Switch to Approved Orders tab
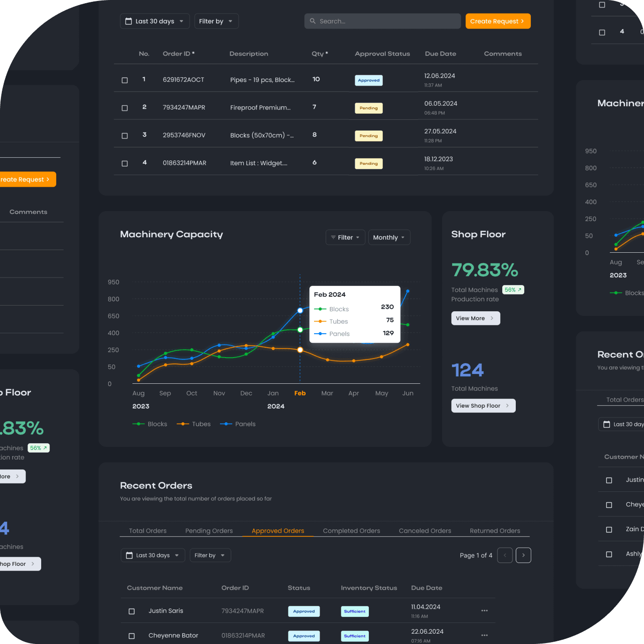Viewport: 644px width, 644px height. coord(278,531)
